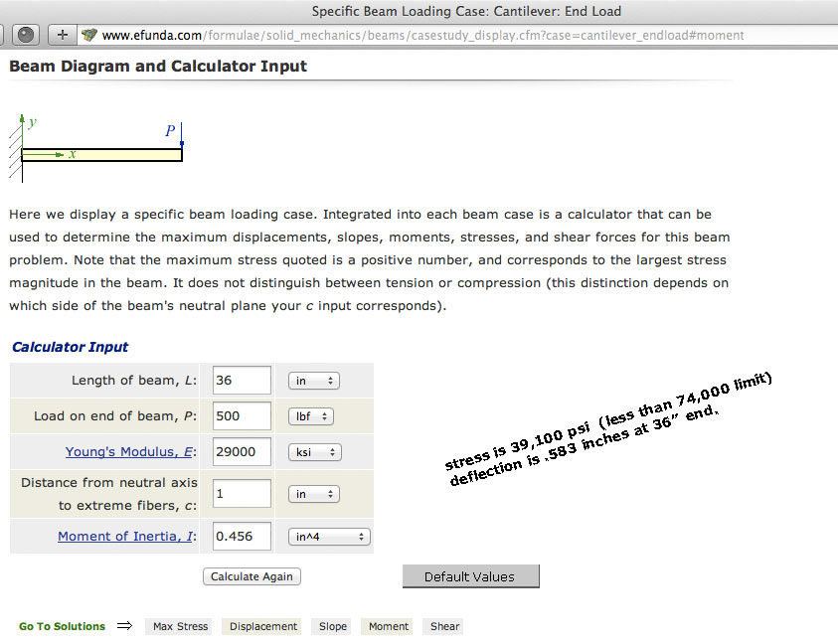838x644 pixels.
Task: Jump to the Displacement solution
Action: point(263,626)
